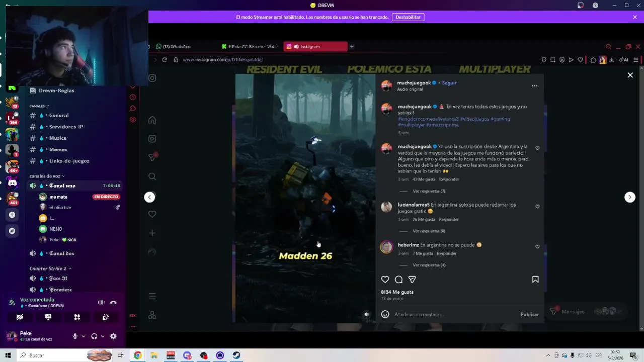The height and width of the screenshot is (362, 644).
Task: Click Discord screen share button
Action: (48, 317)
